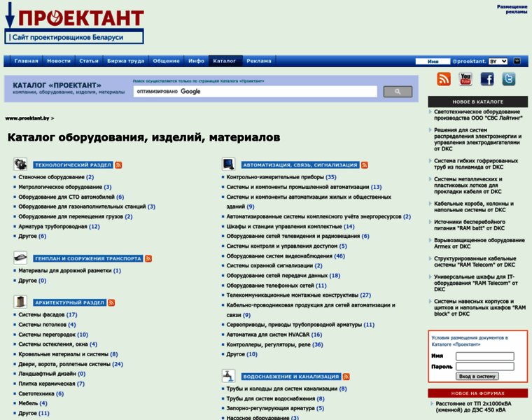Image resolution: width=532 pixels, height=420 pixels.
Task: Open Плитка керамическая (7) category
Action: [x=52, y=384]
